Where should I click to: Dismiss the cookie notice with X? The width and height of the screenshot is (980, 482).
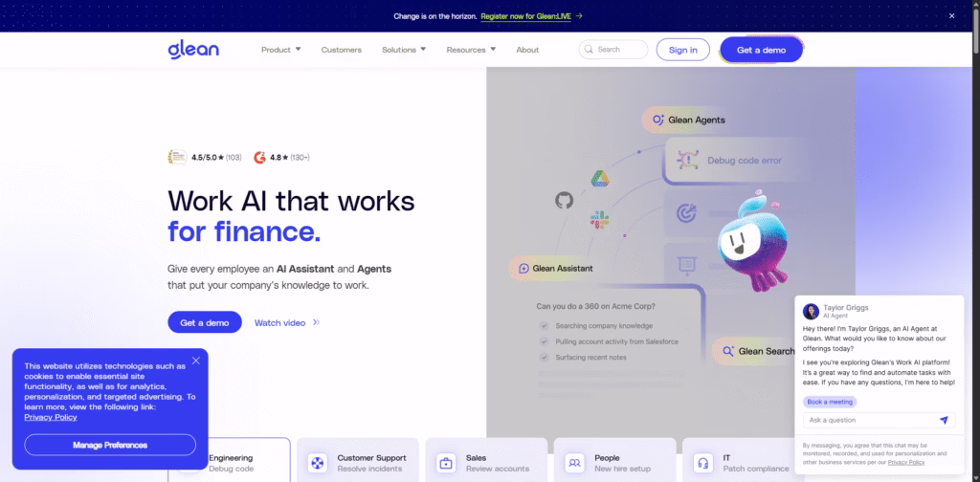point(195,361)
